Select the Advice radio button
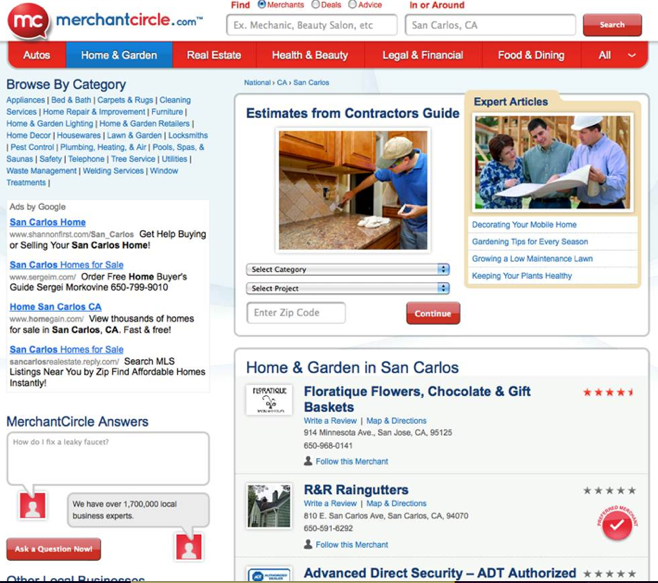 point(352,5)
